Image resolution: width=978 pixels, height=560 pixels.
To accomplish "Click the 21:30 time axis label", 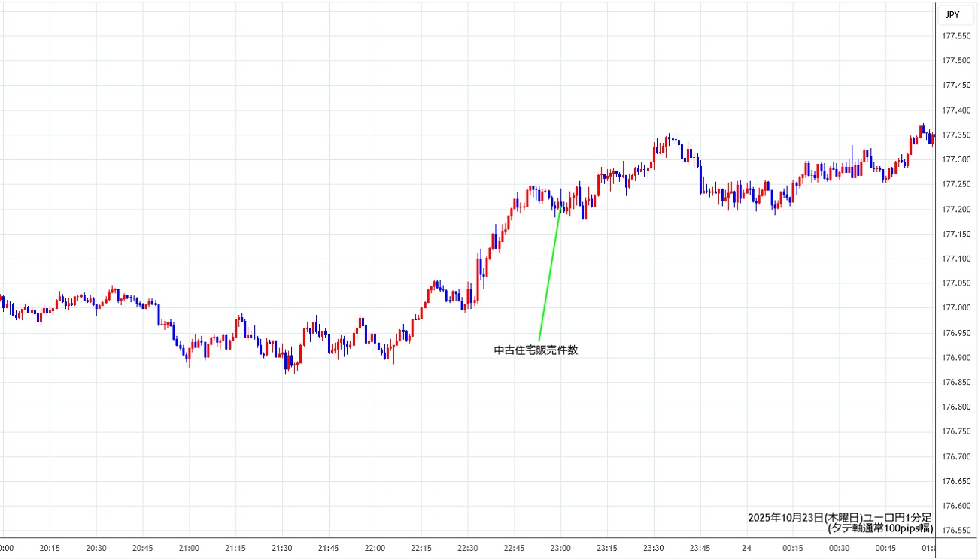I will click(x=282, y=549).
